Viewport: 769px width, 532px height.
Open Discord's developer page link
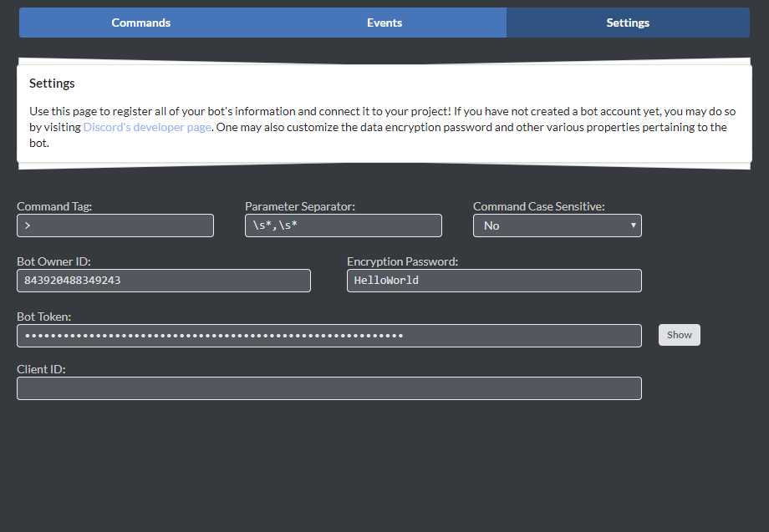point(147,128)
